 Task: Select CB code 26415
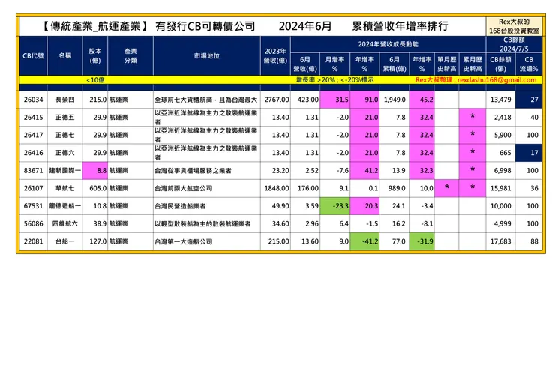pyautogui.click(x=33, y=118)
